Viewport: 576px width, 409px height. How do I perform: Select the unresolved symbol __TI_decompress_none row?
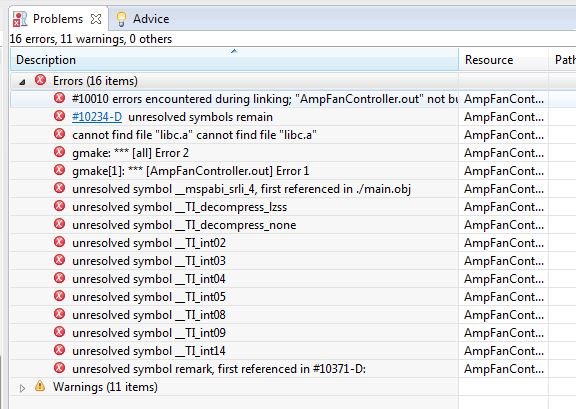293,225
